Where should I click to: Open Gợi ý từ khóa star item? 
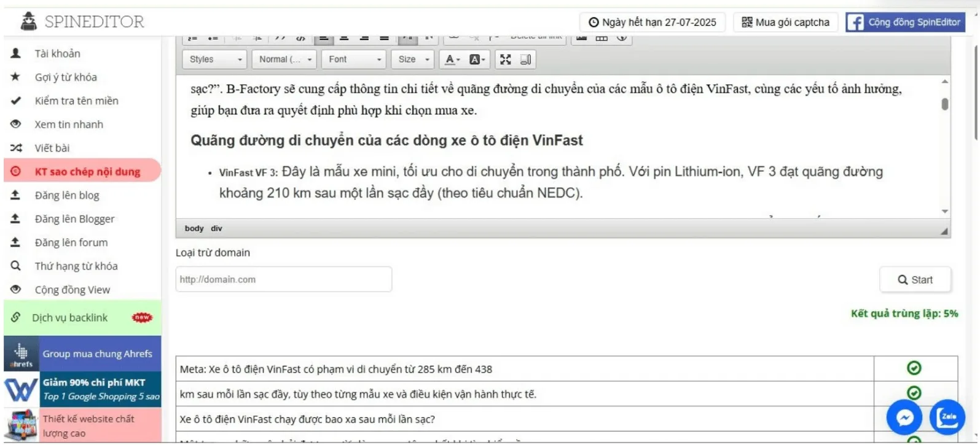[x=66, y=77]
